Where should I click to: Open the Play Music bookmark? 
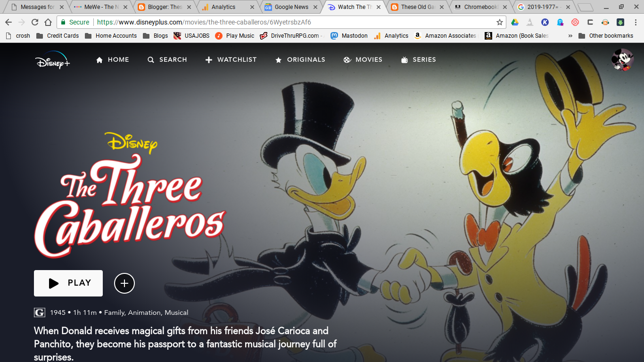[x=235, y=36]
